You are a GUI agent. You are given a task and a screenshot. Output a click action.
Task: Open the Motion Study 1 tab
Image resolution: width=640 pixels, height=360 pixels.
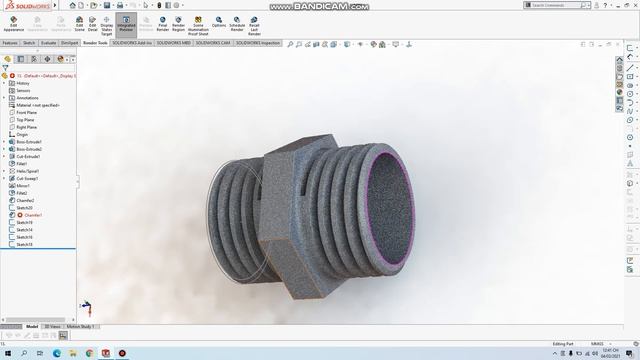tap(80, 327)
